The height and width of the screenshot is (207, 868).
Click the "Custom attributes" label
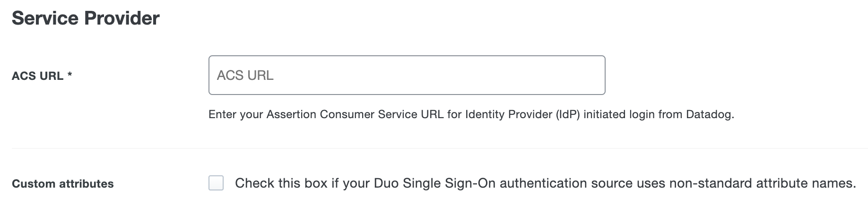tap(62, 184)
